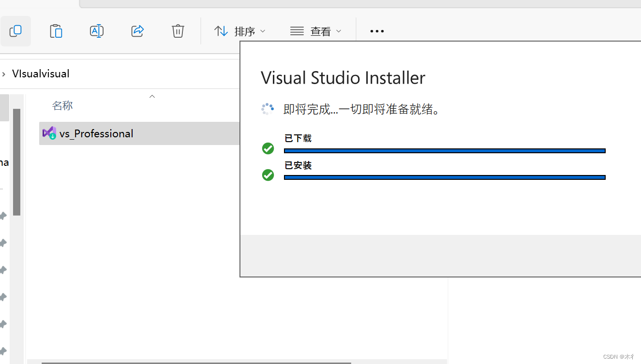Sort by the 名称 column header
641x364 pixels.
click(x=62, y=105)
